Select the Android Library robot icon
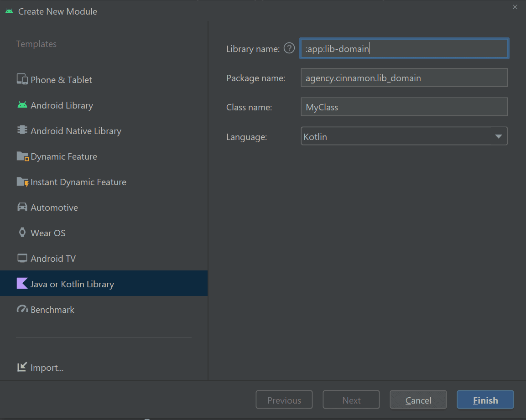Screen dimensions: 526x420 (22, 105)
